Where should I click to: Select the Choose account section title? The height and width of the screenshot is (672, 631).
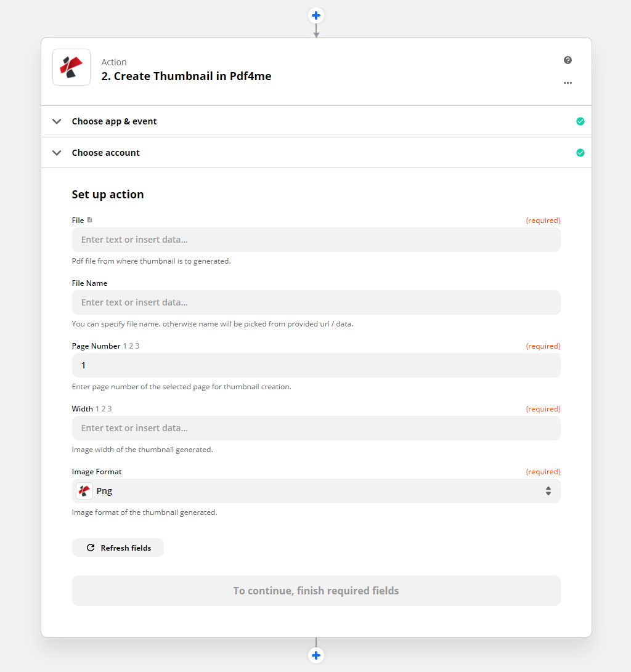point(105,153)
